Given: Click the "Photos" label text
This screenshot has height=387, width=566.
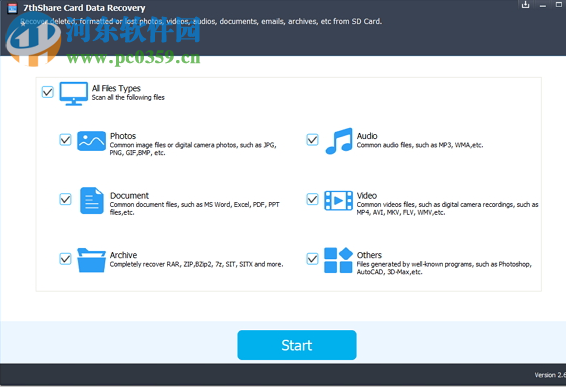Looking at the screenshot, I should tap(123, 136).
